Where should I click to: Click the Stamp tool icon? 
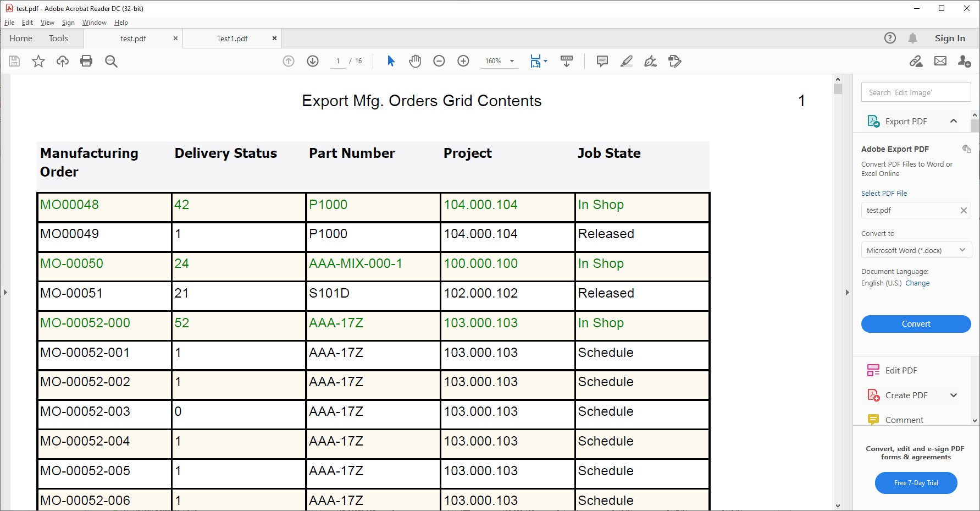675,61
